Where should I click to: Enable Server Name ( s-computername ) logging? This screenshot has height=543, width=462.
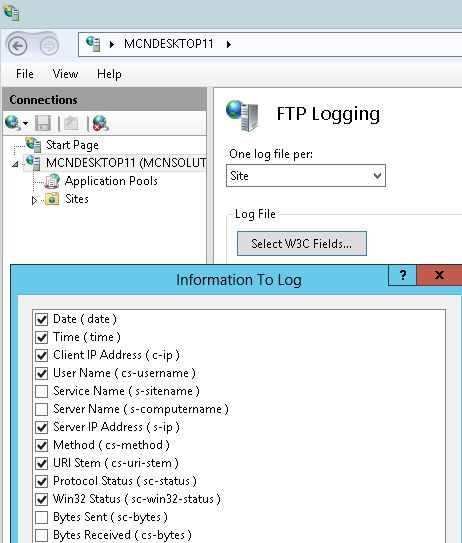(x=42, y=409)
